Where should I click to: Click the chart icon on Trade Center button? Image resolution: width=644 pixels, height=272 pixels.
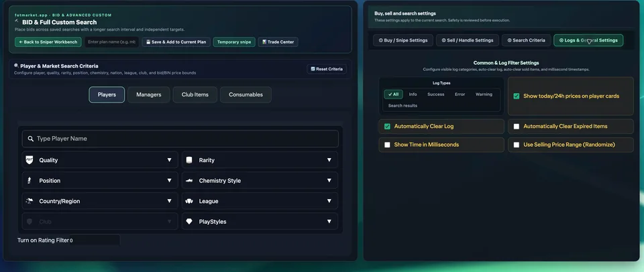(x=264, y=42)
